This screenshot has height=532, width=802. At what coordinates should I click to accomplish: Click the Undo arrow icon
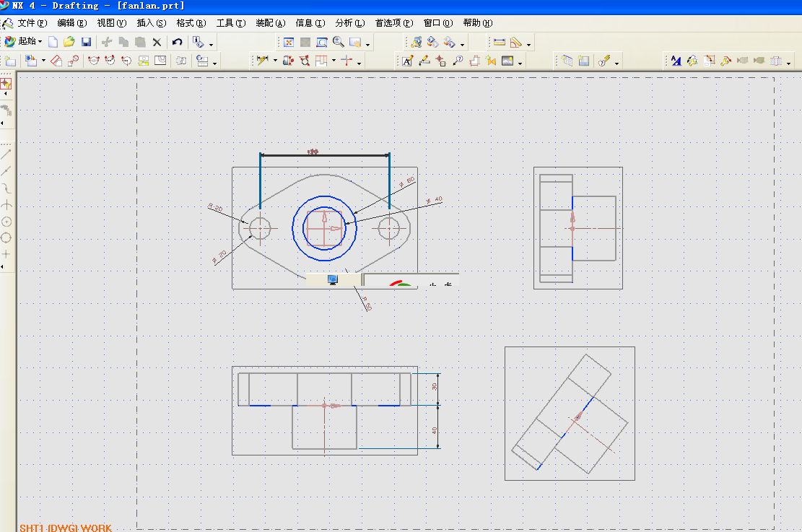point(178,42)
